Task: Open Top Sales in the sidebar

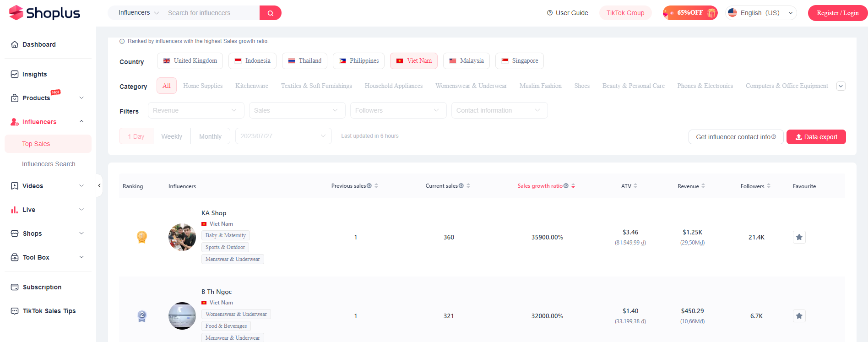Action: pyautogui.click(x=48, y=144)
